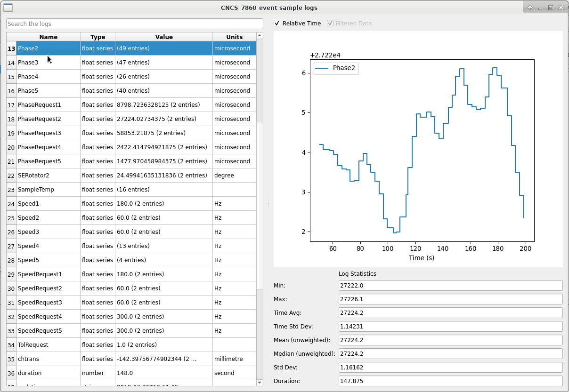Click the Phase2 legend on the plot

click(x=335, y=68)
